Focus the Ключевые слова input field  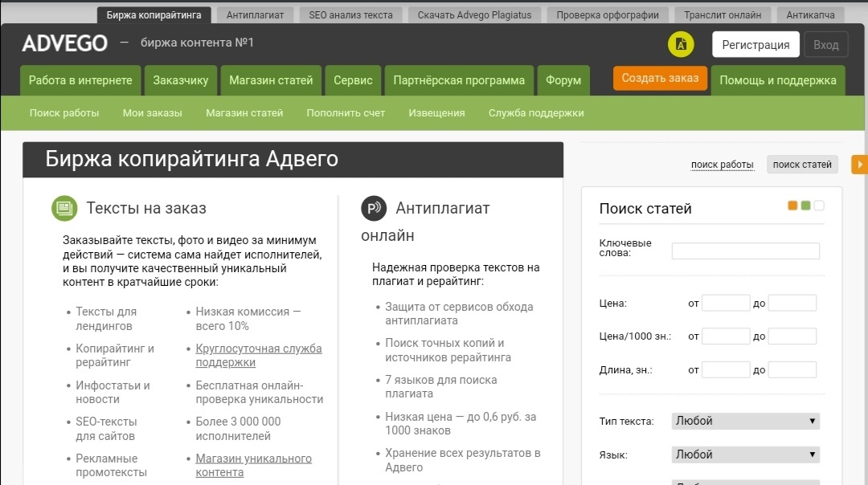point(745,251)
